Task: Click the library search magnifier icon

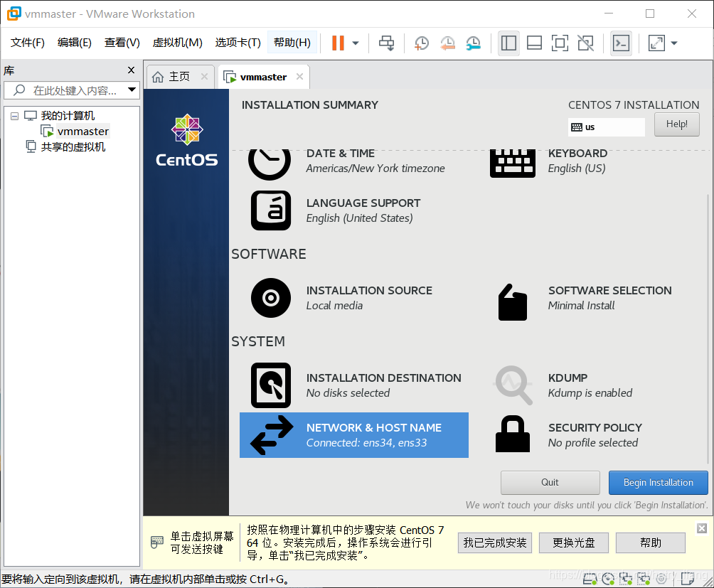Action: coord(19,90)
